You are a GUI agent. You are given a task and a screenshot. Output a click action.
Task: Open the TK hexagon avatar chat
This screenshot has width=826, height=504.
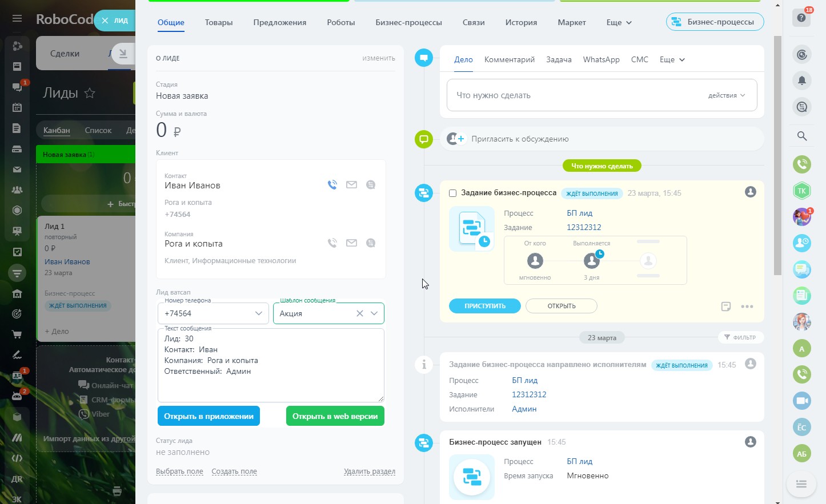pos(802,191)
